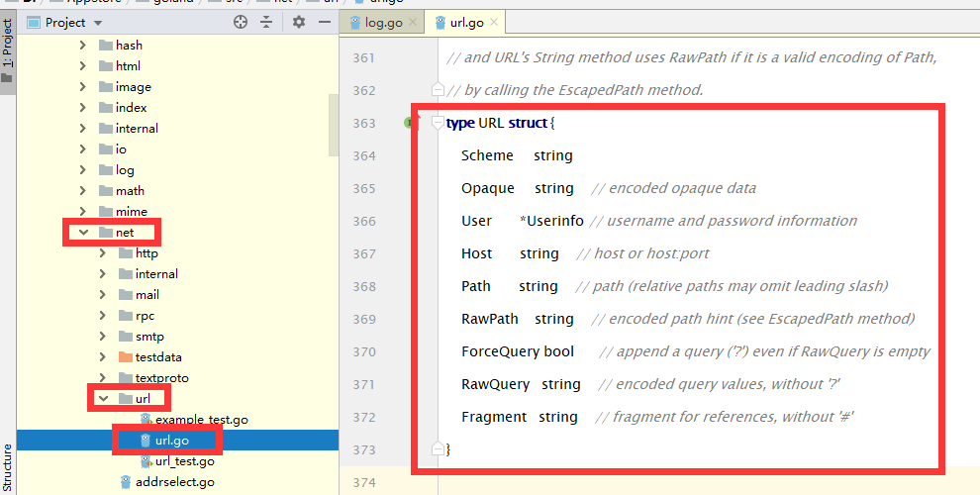980x495 pixels.
Task: Expand the textproto folder
Action: coord(103,377)
